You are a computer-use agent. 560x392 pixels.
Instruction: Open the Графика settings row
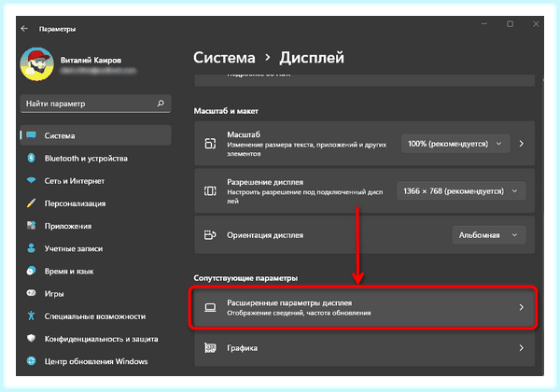[x=364, y=347]
